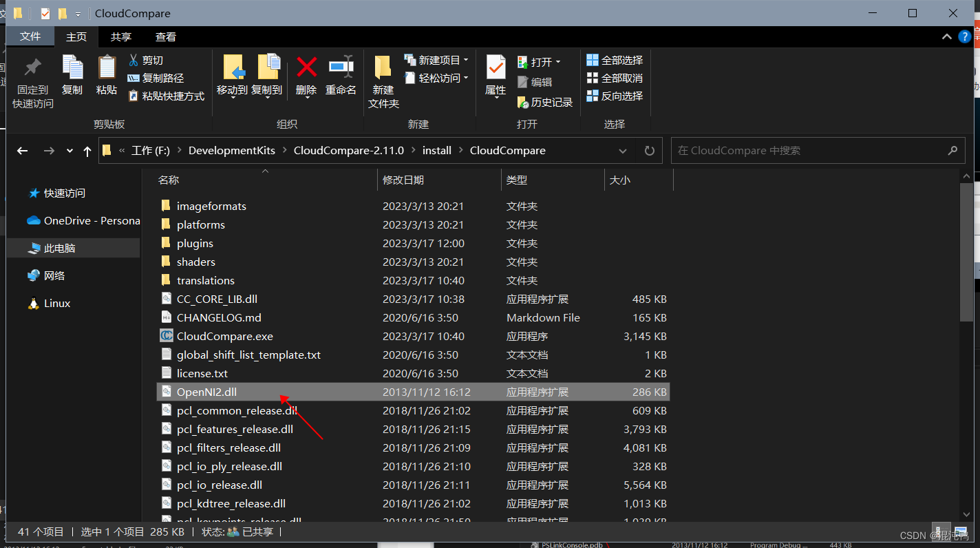
Task: Open the Copy to (复制到) menu
Action: [x=267, y=76]
